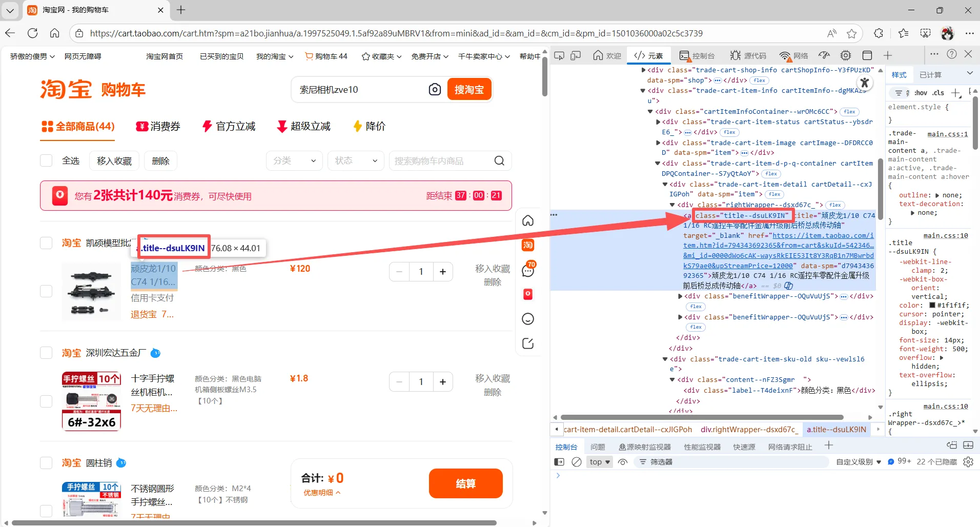Clear the console with the ban icon
This screenshot has height=527, width=980.
tap(577, 462)
